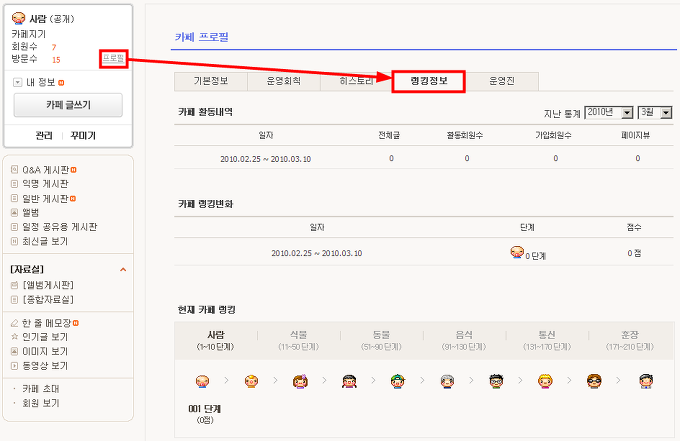Click the tenth ranking avatar in the row
This screenshot has width=680, height=441.
[x=646, y=381]
